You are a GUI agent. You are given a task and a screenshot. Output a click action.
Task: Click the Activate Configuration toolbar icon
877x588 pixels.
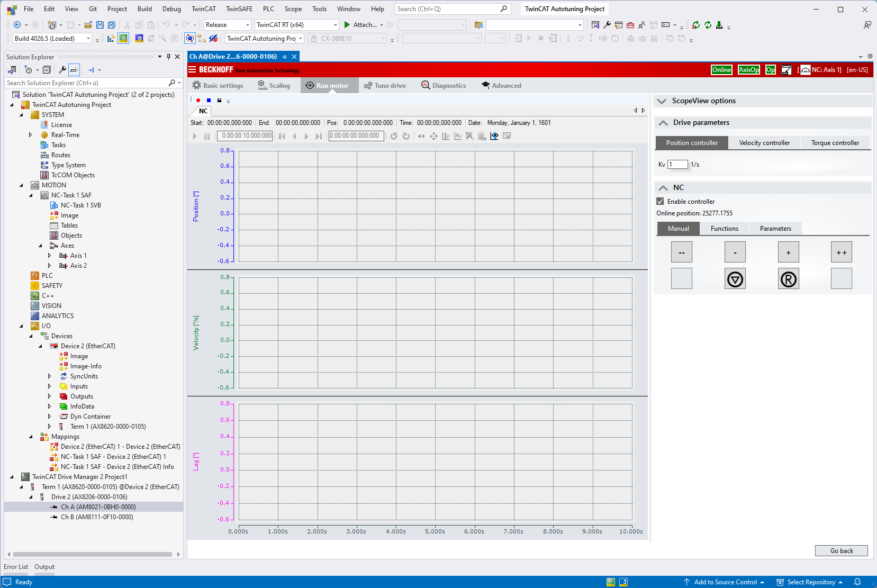point(111,39)
